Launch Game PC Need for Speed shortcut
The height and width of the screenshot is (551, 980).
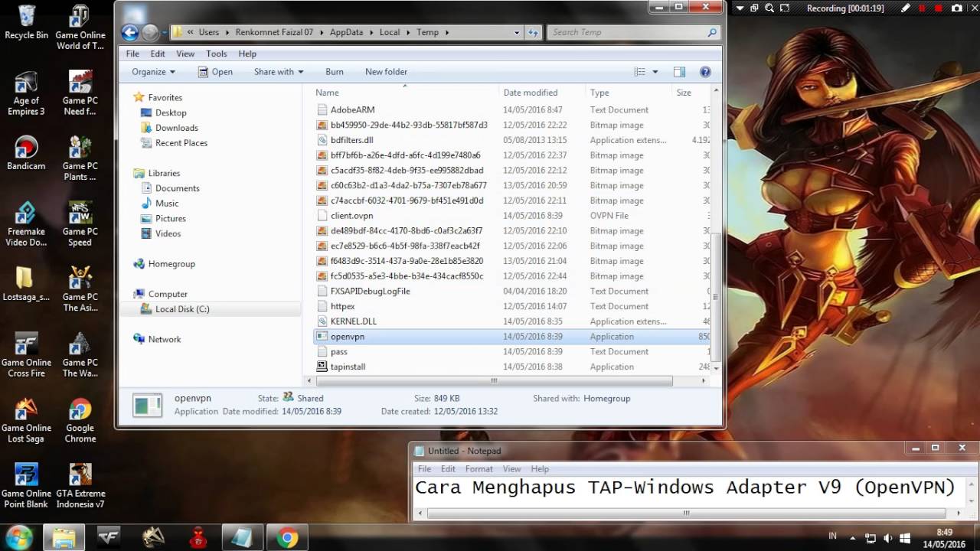coord(80,93)
